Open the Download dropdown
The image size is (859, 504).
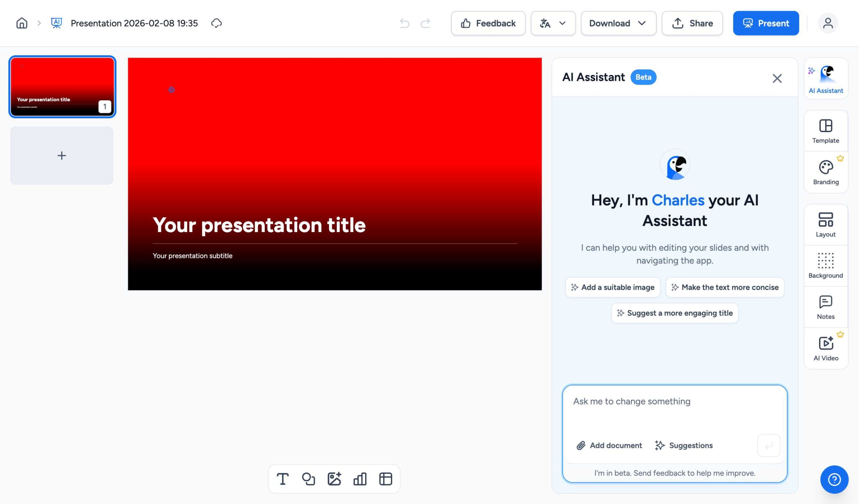point(618,23)
